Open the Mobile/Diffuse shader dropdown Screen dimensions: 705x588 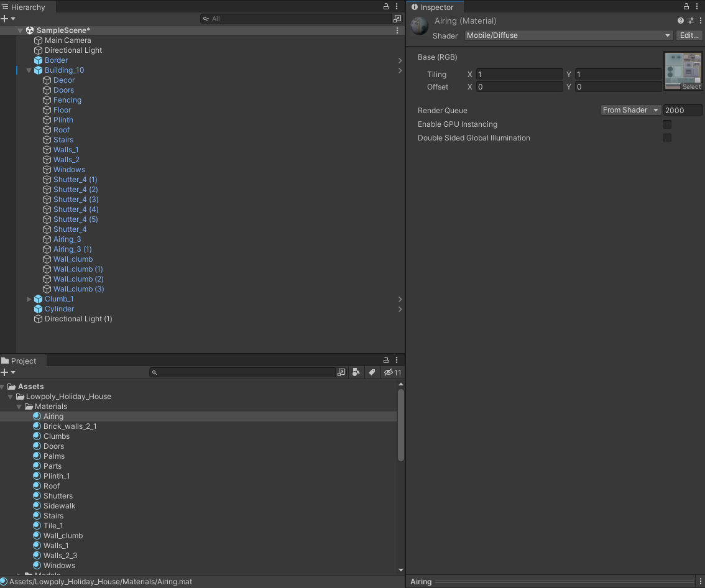[x=569, y=35]
